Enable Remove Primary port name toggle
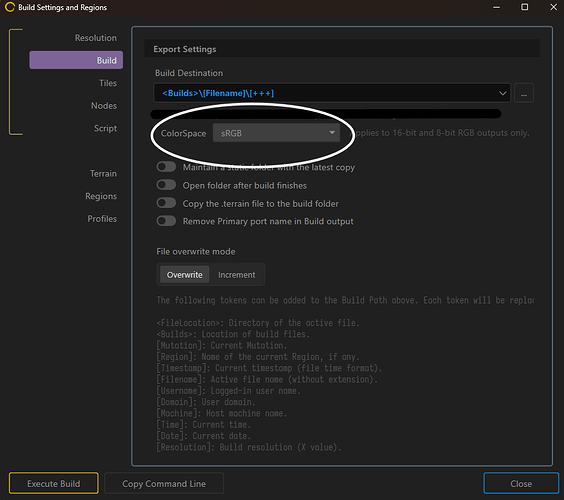The width and height of the screenshot is (564, 500). click(166, 221)
